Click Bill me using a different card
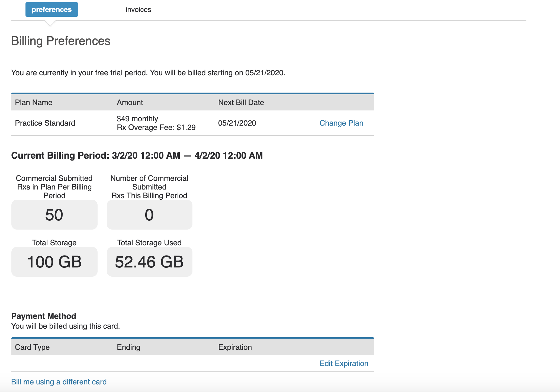Viewport: 560px width, 392px height. [59, 382]
